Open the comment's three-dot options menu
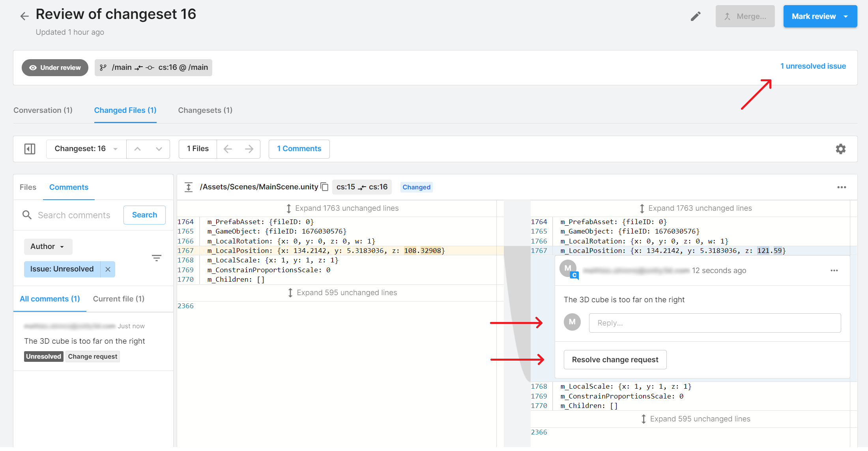868x451 pixels. pyautogui.click(x=834, y=270)
